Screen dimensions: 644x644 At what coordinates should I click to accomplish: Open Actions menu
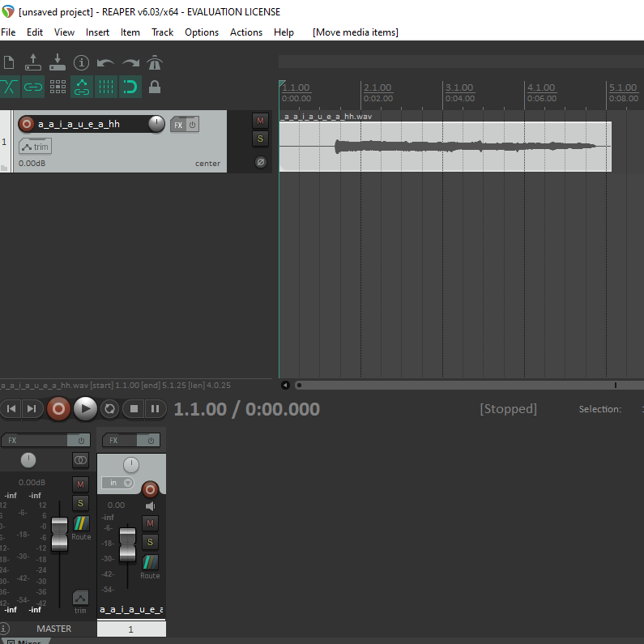pyautogui.click(x=246, y=32)
